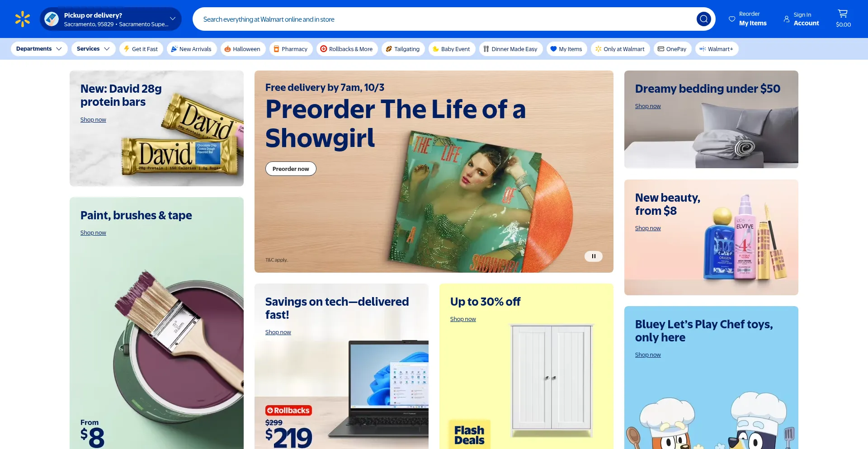868x449 pixels.
Task: Click the Sign In person icon
Action: (x=787, y=19)
